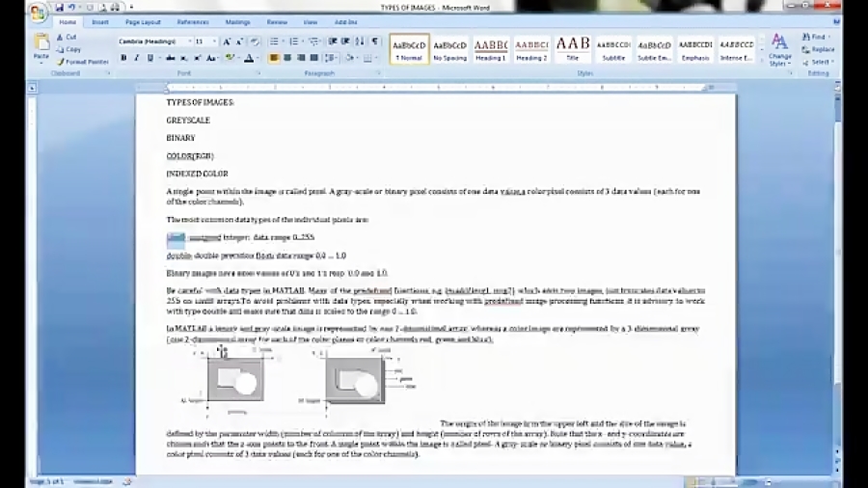Image resolution: width=868 pixels, height=488 pixels.
Task: Select the Format Painter tool
Action: click(x=85, y=61)
